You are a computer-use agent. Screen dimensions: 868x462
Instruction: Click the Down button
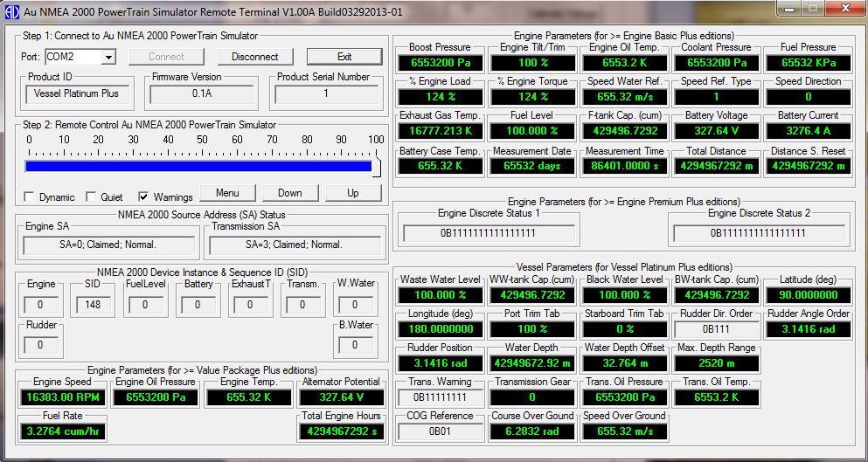point(290,193)
